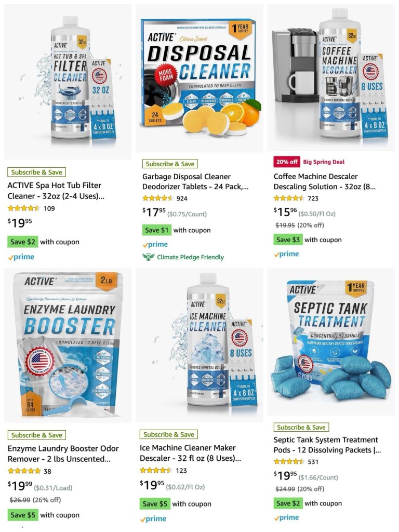Click the Climate Pledge Friendly leaf icon

[148, 257]
